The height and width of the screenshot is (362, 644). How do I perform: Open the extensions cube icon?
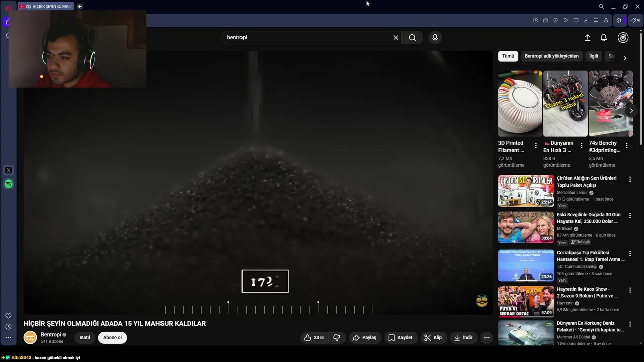click(x=619, y=20)
